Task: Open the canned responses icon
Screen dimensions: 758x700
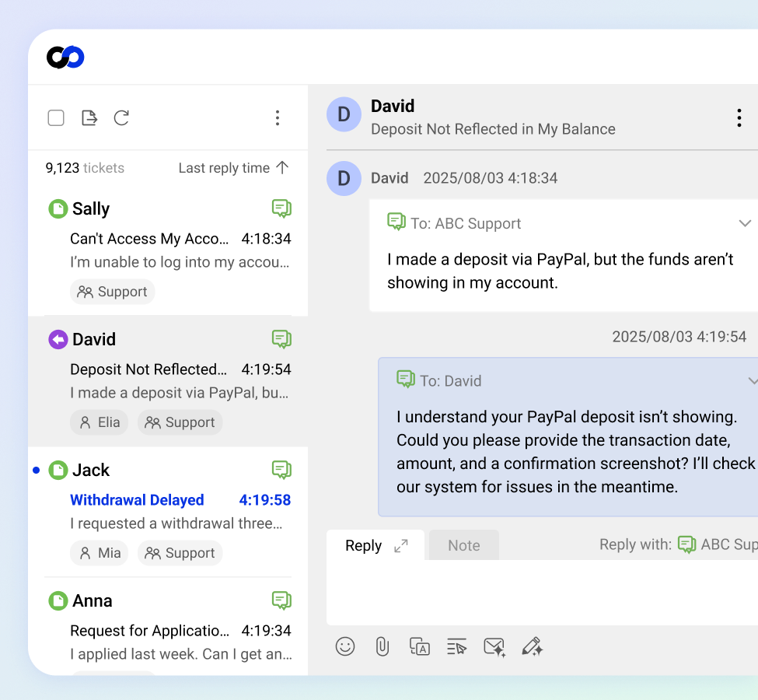Action: (457, 646)
